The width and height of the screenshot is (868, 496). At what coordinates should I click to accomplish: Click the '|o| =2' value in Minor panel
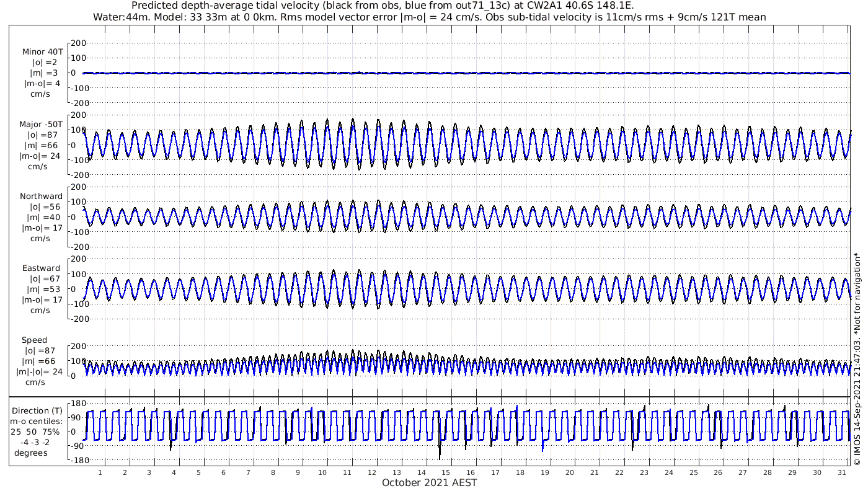pyautogui.click(x=43, y=62)
